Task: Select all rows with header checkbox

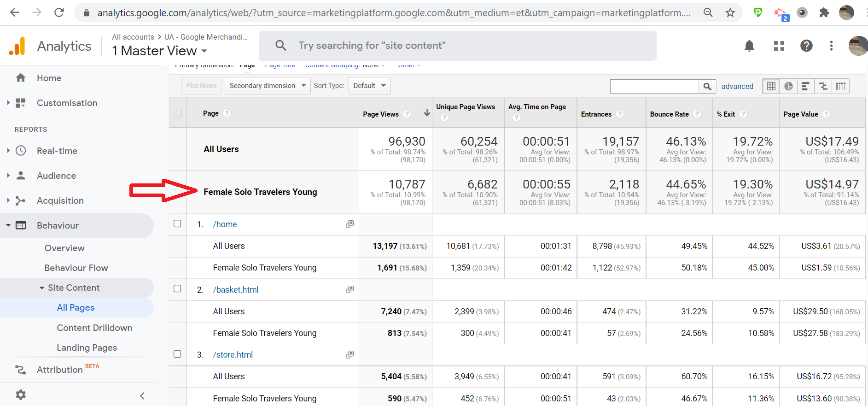Action: click(178, 113)
